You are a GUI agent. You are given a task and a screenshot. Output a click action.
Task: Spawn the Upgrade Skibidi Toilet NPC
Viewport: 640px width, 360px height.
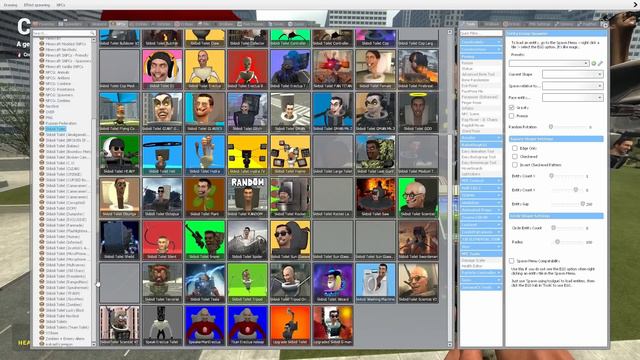coord(290,326)
